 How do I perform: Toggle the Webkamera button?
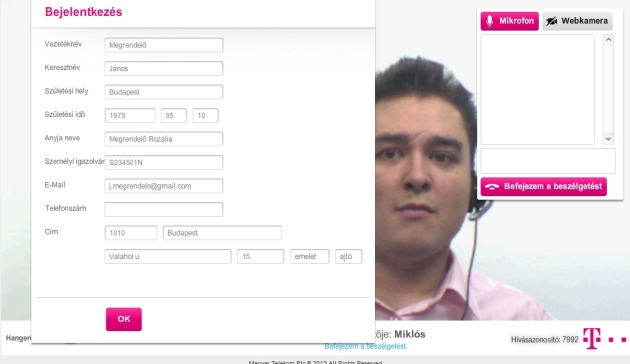[x=577, y=21]
